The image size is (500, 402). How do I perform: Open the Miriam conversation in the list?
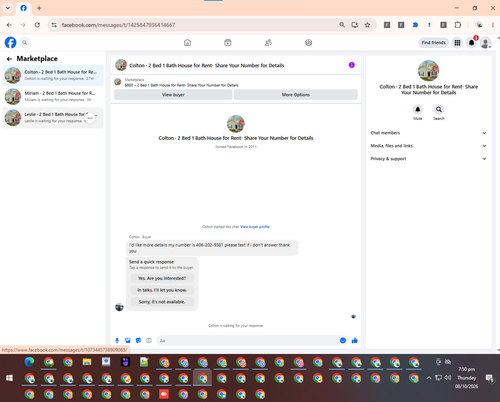click(x=53, y=96)
